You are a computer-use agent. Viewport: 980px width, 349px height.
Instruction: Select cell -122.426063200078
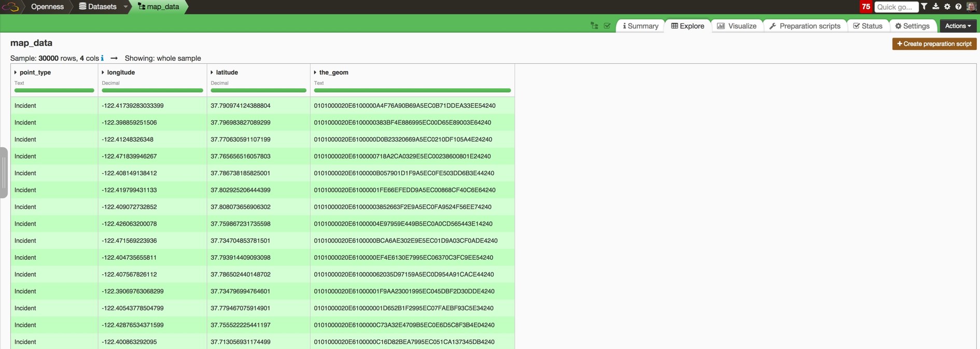point(152,224)
